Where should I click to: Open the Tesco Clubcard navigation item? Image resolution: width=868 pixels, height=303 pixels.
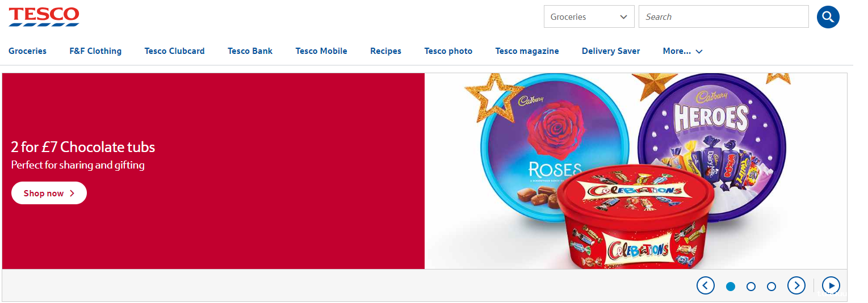coord(174,51)
